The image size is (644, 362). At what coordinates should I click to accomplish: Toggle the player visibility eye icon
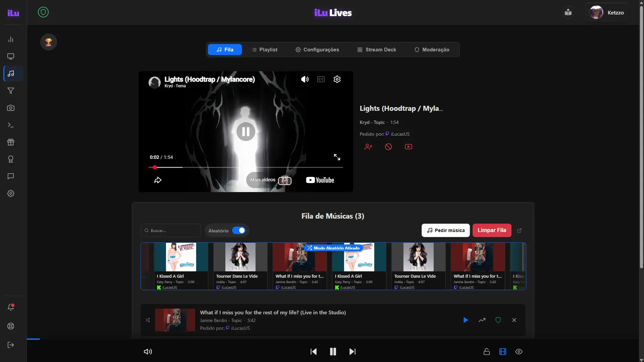(x=519, y=352)
